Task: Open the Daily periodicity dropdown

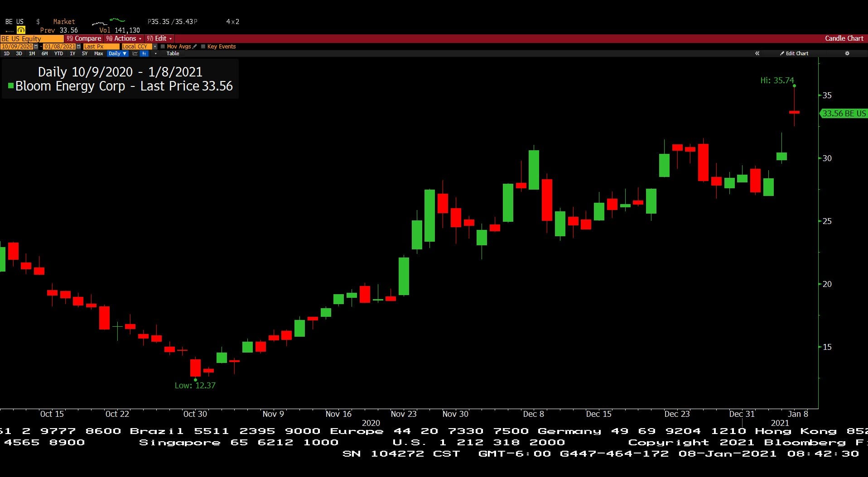Action: point(117,53)
